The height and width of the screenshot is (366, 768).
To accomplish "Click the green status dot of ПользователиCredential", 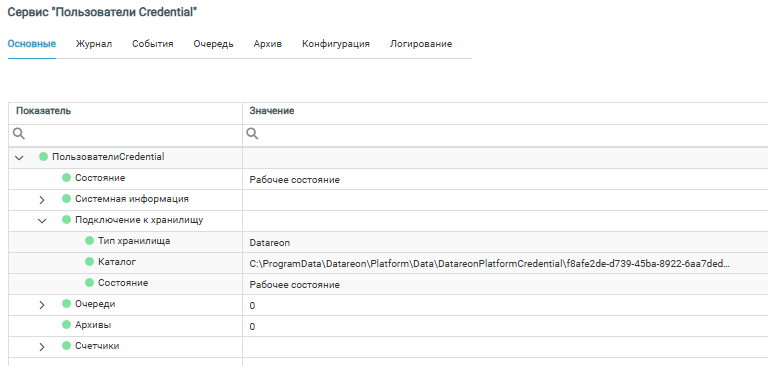I will click(x=44, y=157).
